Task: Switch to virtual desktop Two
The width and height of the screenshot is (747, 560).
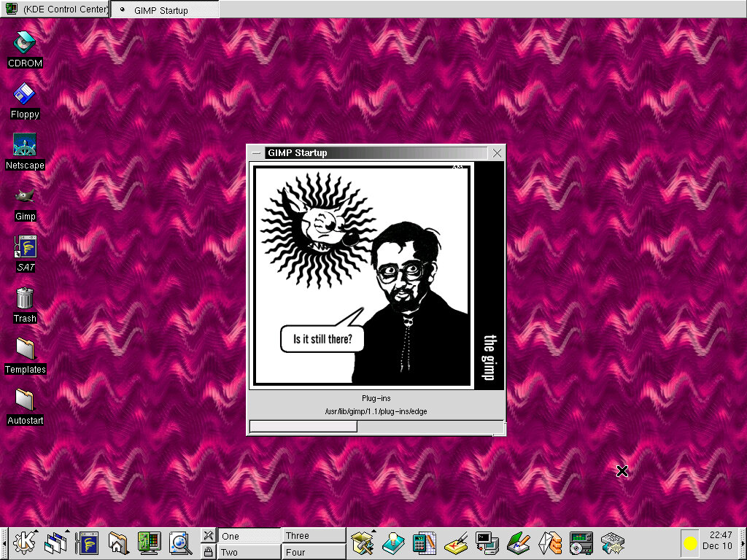Action: coord(249,552)
